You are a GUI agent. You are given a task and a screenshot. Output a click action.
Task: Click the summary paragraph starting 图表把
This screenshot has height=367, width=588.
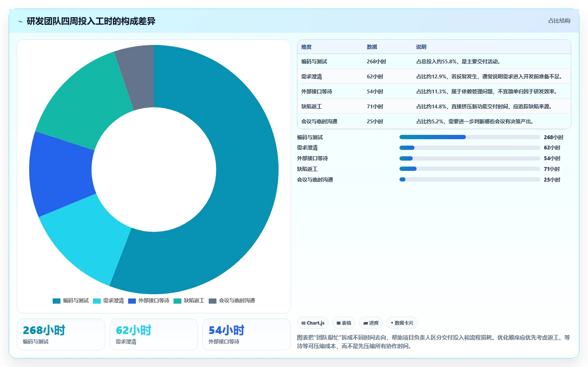click(x=434, y=342)
